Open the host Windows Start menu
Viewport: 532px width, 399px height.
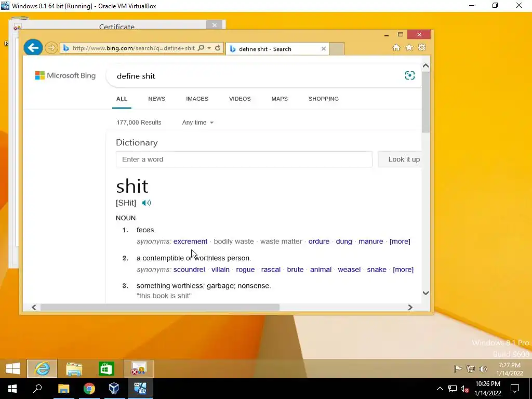point(12,389)
